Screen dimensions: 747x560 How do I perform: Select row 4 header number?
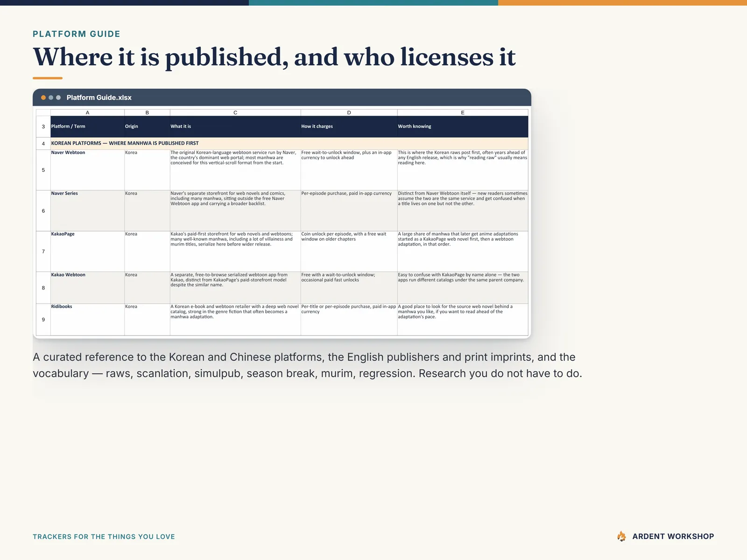pos(43,143)
